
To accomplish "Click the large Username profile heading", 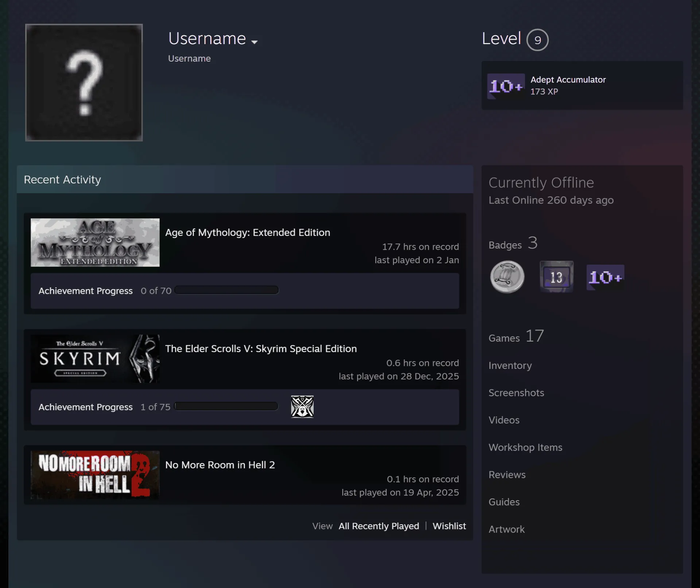I will 207,39.
